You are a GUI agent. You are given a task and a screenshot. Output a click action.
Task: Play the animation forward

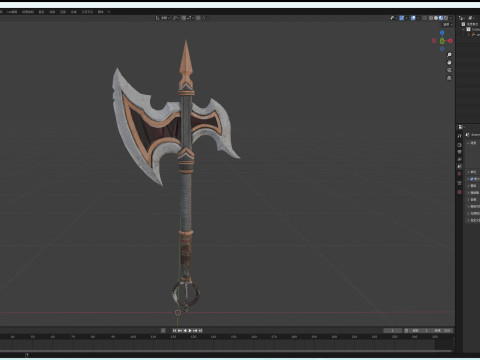click(190, 330)
